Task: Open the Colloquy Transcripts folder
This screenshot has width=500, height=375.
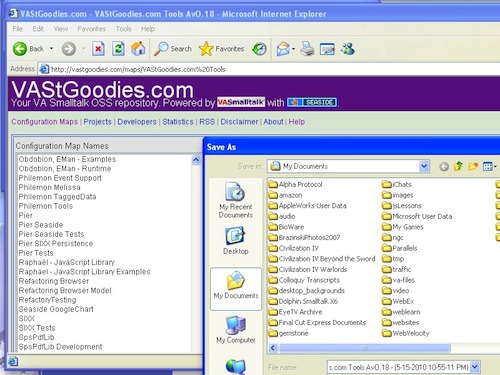Action: [304, 280]
